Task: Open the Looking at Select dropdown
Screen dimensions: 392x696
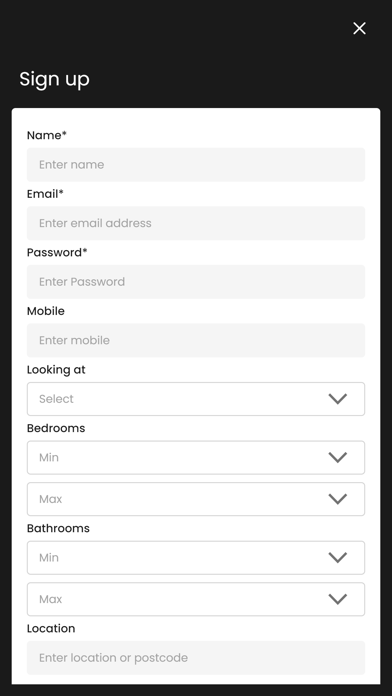Action: click(x=196, y=399)
